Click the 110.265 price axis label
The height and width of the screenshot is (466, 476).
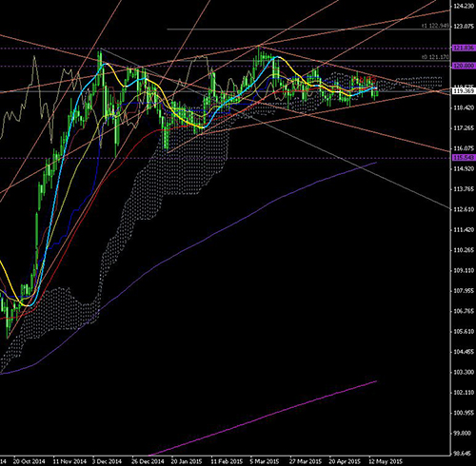464,250
